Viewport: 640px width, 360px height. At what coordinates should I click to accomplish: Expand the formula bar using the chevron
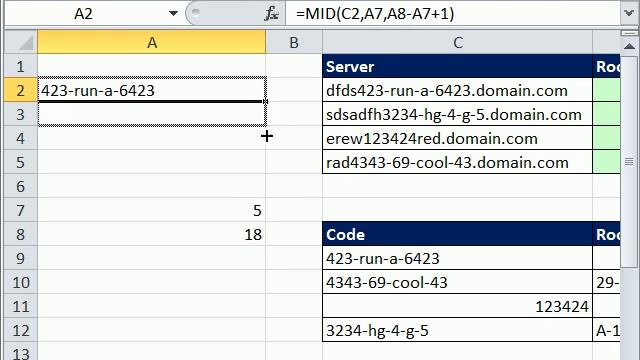click(x=629, y=14)
